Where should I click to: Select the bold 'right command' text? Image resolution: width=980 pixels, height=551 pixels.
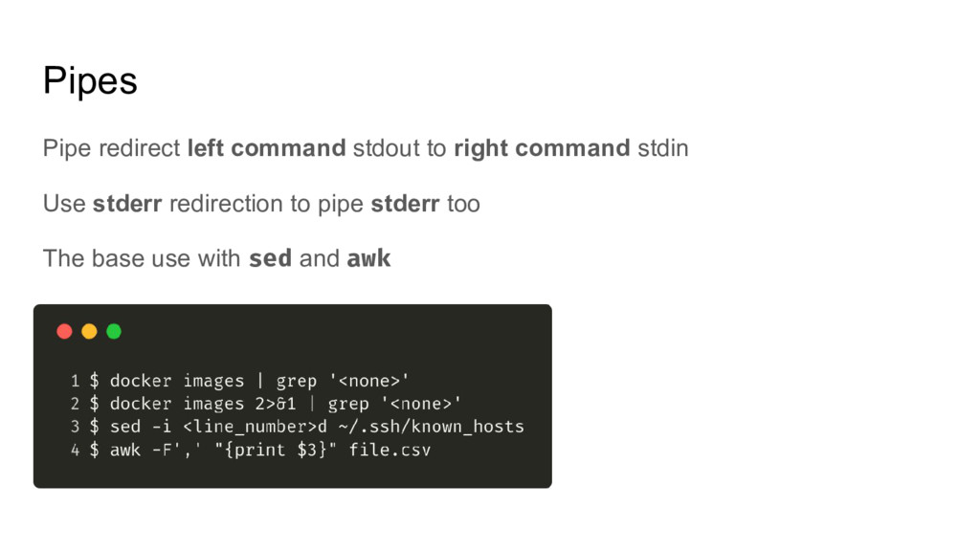pos(542,148)
